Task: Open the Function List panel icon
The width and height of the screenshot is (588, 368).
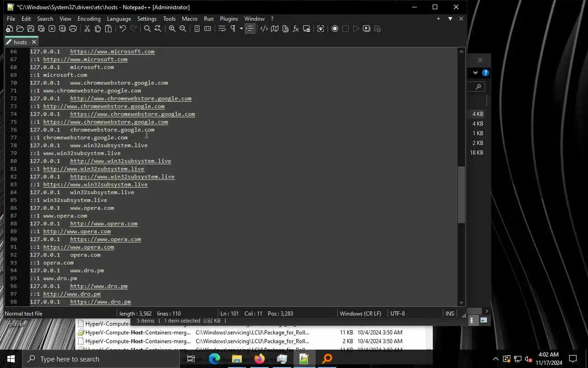Action: (x=295, y=29)
